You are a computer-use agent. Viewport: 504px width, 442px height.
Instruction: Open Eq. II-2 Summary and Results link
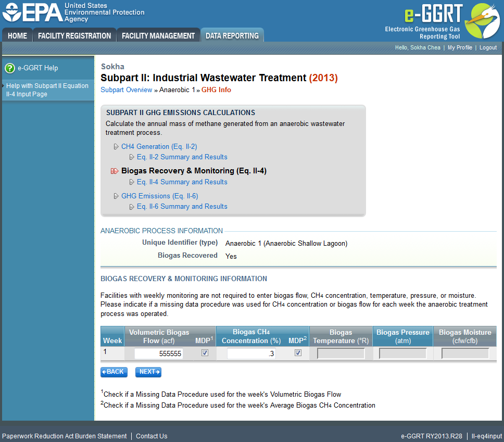point(182,157)
